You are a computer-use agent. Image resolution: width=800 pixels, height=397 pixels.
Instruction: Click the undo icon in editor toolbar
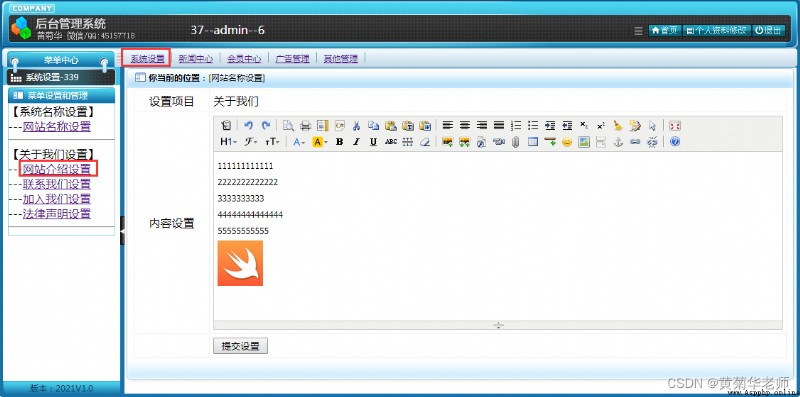(248, 126)
